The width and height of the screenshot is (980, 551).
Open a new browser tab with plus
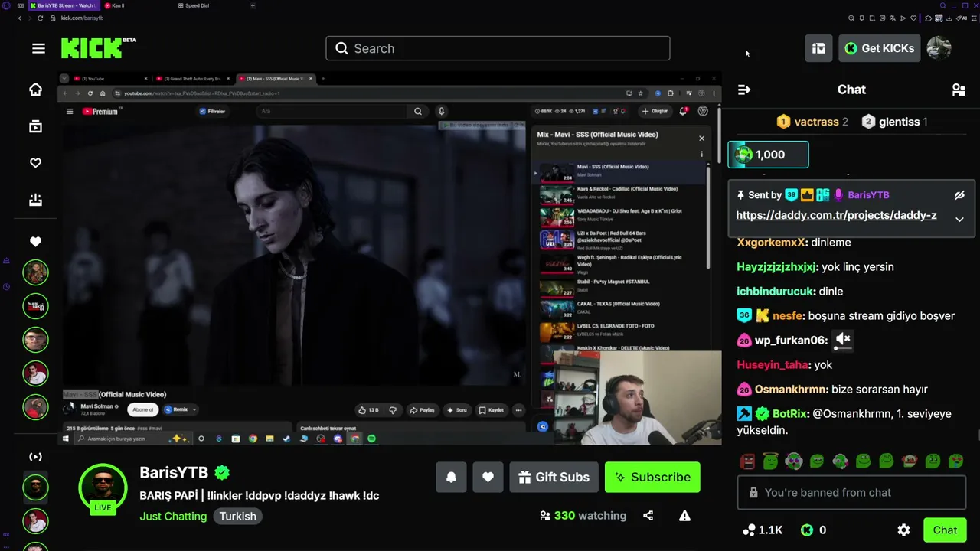coord(253,5)
